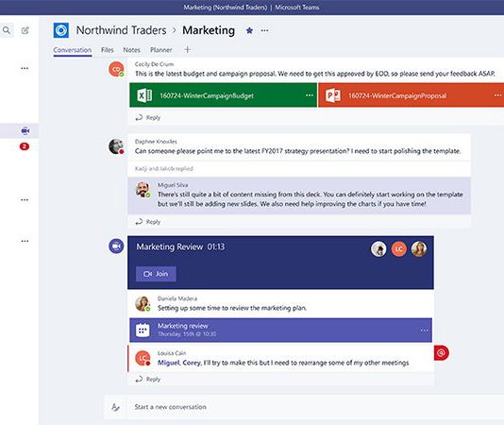Click the red @ mention badge
The width and height of the screenshot is (504, 425).
(442, 353)
